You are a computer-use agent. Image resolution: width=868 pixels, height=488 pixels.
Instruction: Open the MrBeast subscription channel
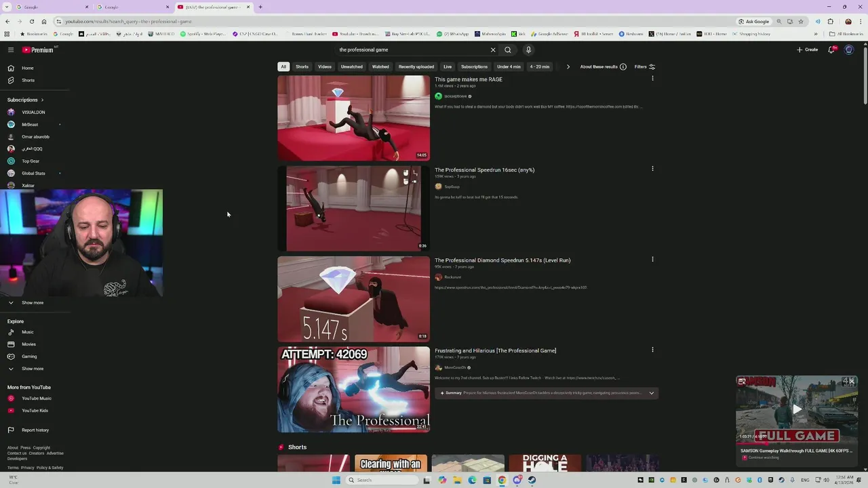(x=30, y=125)
